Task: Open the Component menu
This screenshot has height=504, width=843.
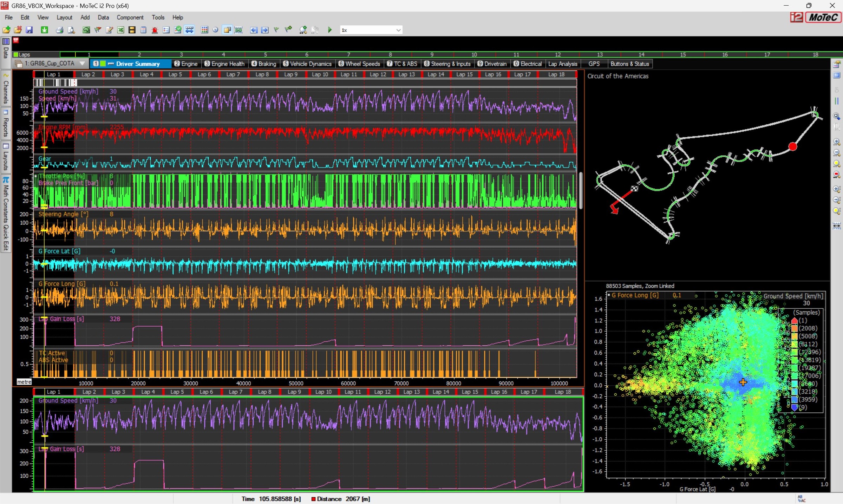Action: 130,17
